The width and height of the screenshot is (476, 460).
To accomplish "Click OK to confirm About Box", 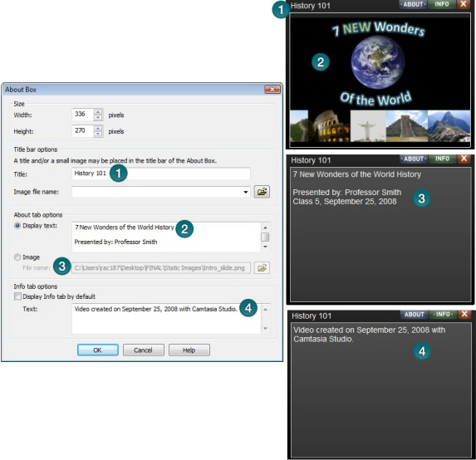I will [x=98, y=350].
